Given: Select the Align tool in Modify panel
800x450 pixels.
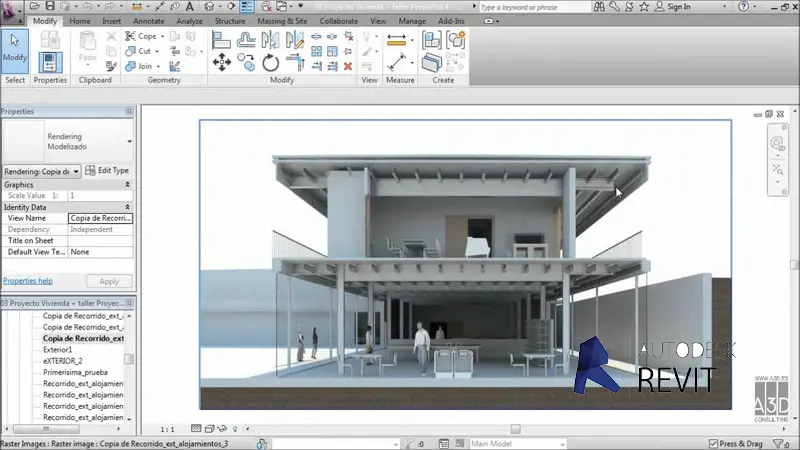Looking at the screenshot, I should point(220,40).
